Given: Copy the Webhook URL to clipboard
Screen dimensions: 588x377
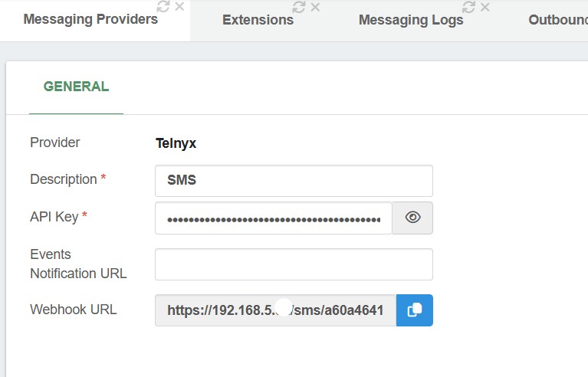Looking at the screenshot, I should coord(415,310).
